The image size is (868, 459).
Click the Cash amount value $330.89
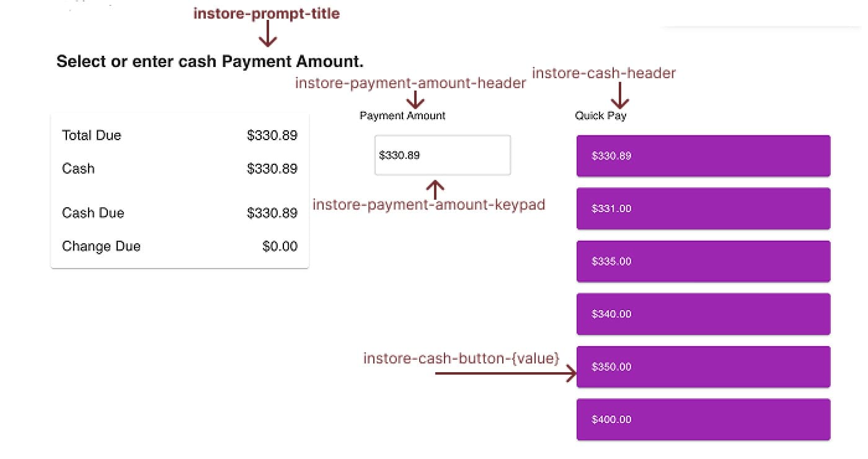[273, 168]
